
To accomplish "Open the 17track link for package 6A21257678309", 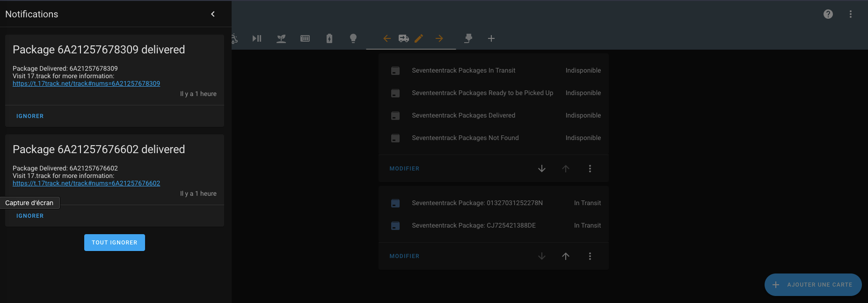I will [x=86, y=83].
